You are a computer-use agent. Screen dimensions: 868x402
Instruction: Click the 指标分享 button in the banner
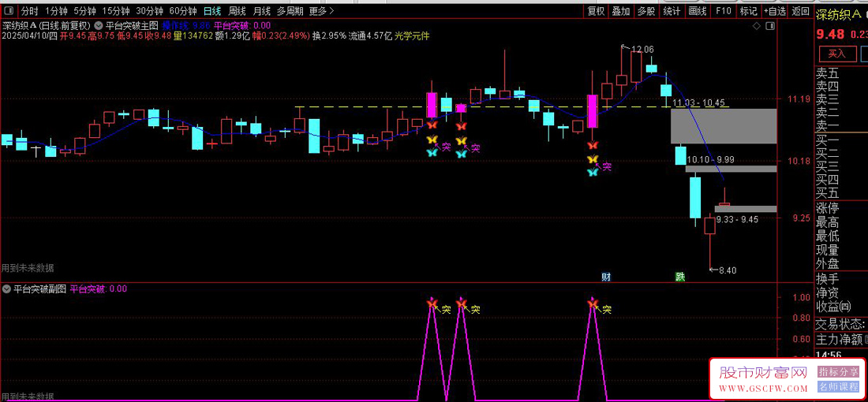pos(837,372)
